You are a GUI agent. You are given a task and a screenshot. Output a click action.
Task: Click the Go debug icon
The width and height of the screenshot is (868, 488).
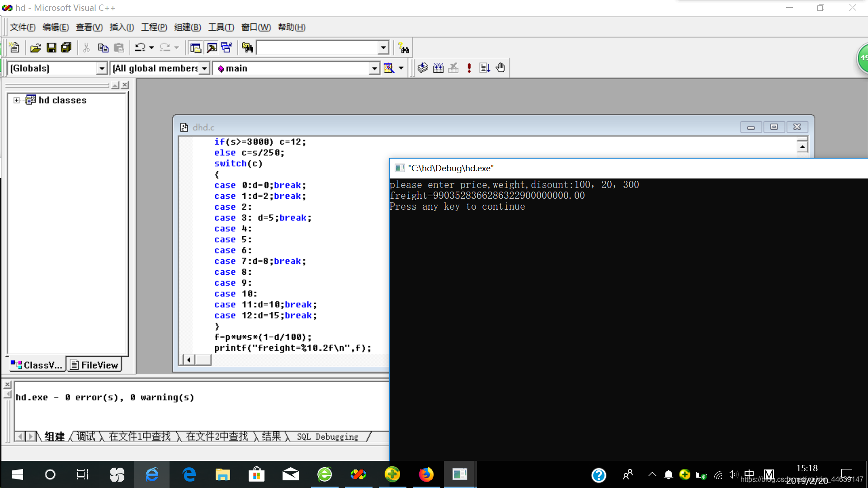485,68
